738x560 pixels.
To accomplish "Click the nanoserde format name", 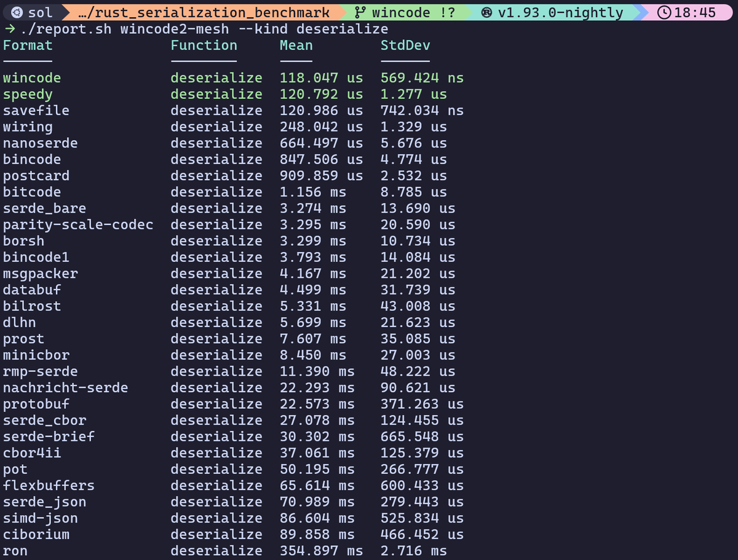I will pos(41,143).
